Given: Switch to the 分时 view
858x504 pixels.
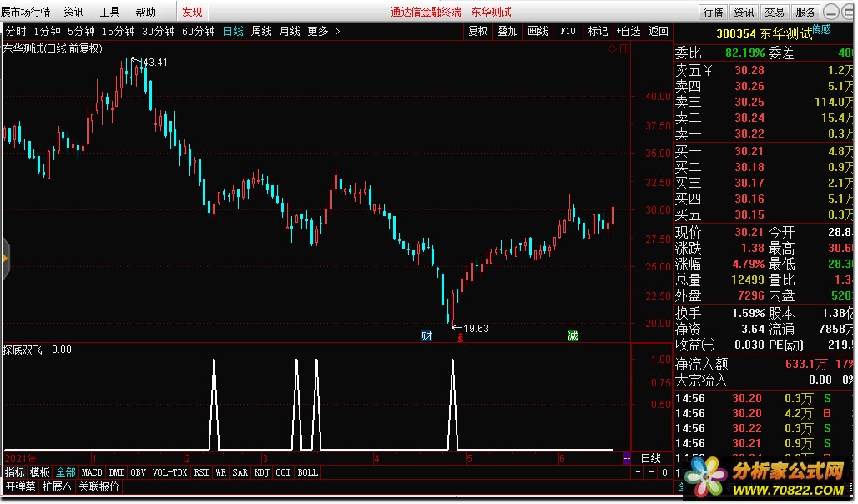Looking at the screenshot, I should (x=16, y=31).
